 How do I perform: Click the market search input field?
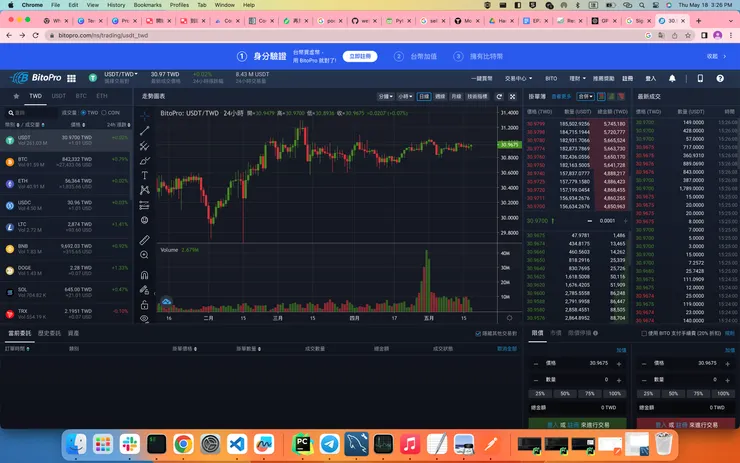pyautogui.click(x=32, y=113)
